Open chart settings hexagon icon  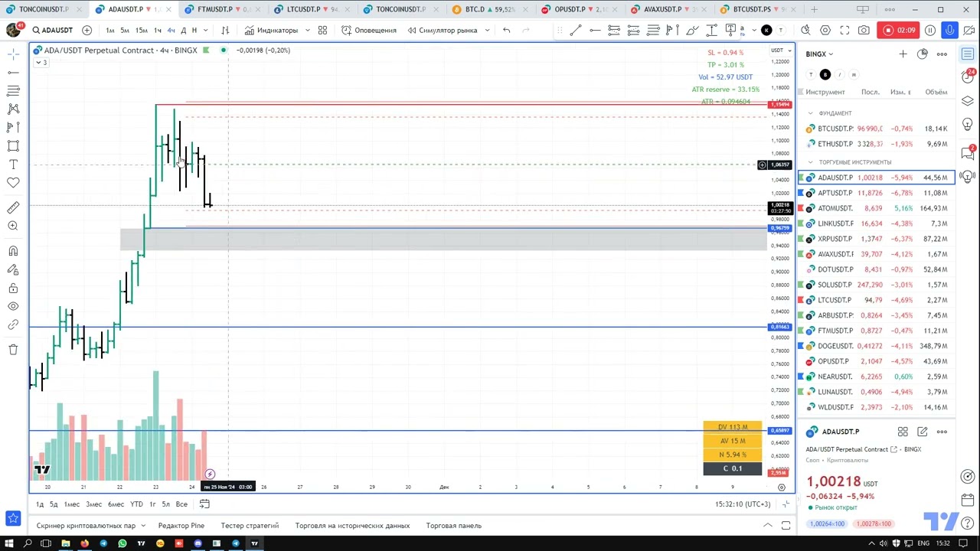point(825,30)
